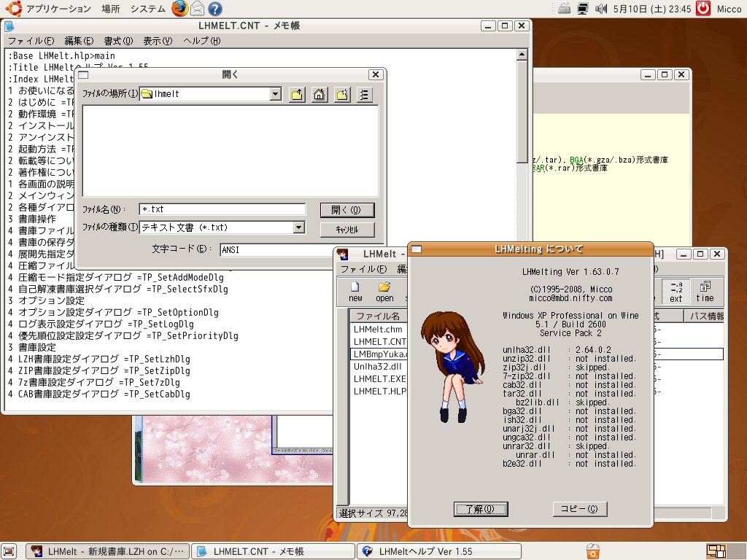
Task: Open the 場所 menu in top panel
Action: click(111, 9)
